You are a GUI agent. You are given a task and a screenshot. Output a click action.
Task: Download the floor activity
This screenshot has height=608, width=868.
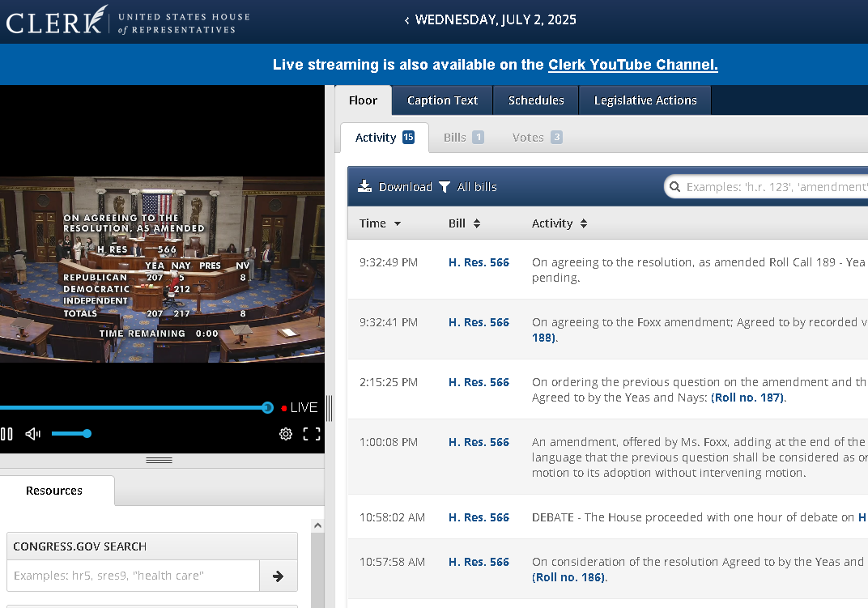pos(394,186)
